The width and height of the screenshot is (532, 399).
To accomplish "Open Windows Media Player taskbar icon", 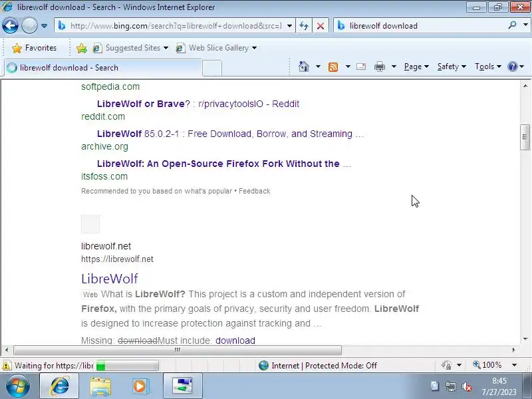I will coord(141,386).
